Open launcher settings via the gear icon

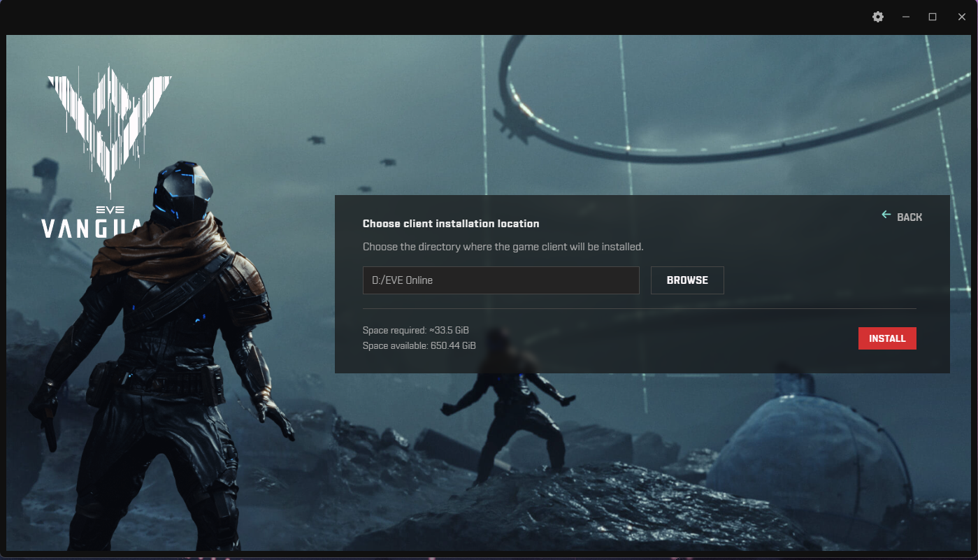(878, 17)
